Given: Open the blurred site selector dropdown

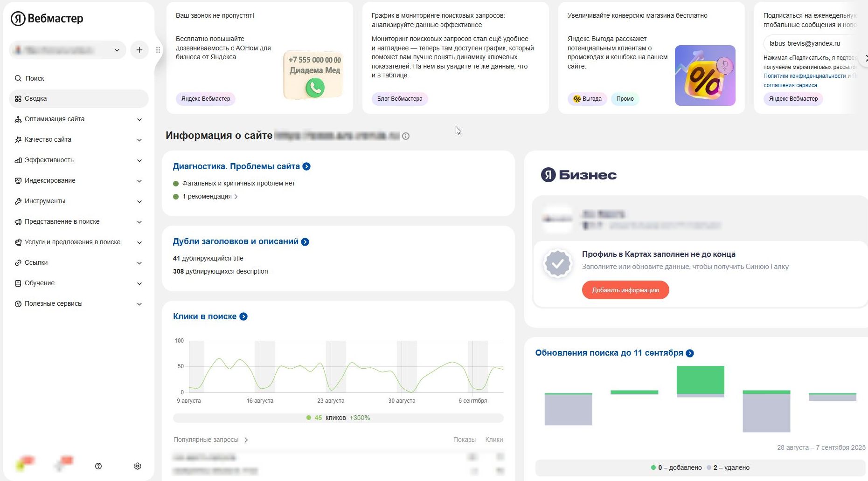Looking at the screenshot, I should point(68,50).
